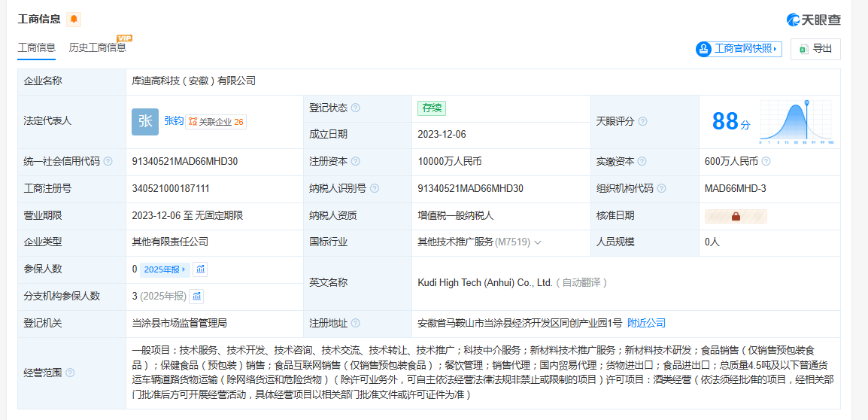This screenshot has height=420, width=868.
Task: Click organization code MAD66MHD-3
Action: [735, 188]
